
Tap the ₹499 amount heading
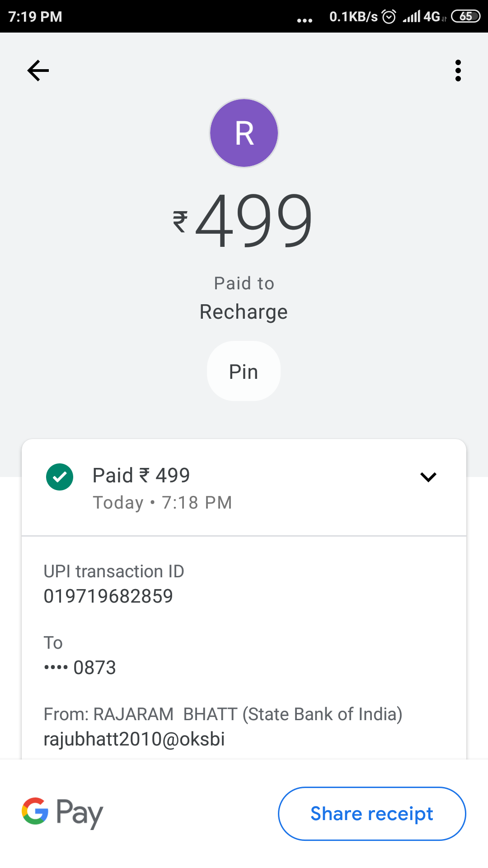(x=244, y=220)
